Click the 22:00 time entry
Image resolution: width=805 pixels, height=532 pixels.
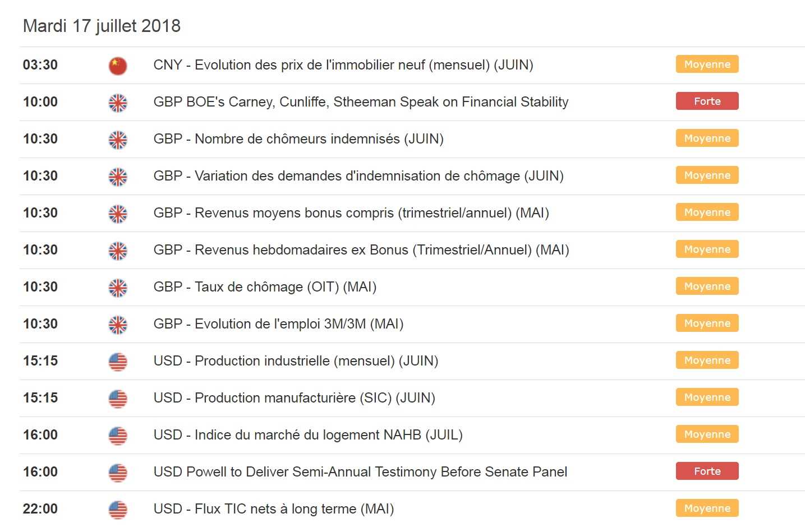[x=40, y=509]
